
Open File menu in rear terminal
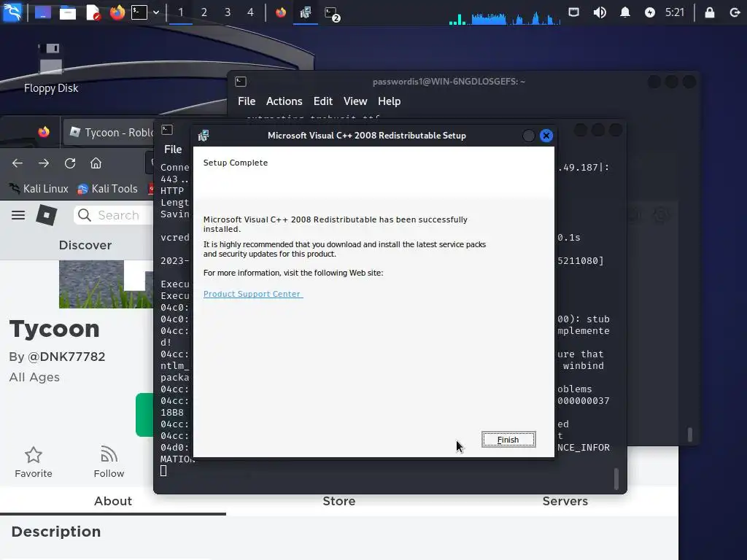[x=247, y=101]
